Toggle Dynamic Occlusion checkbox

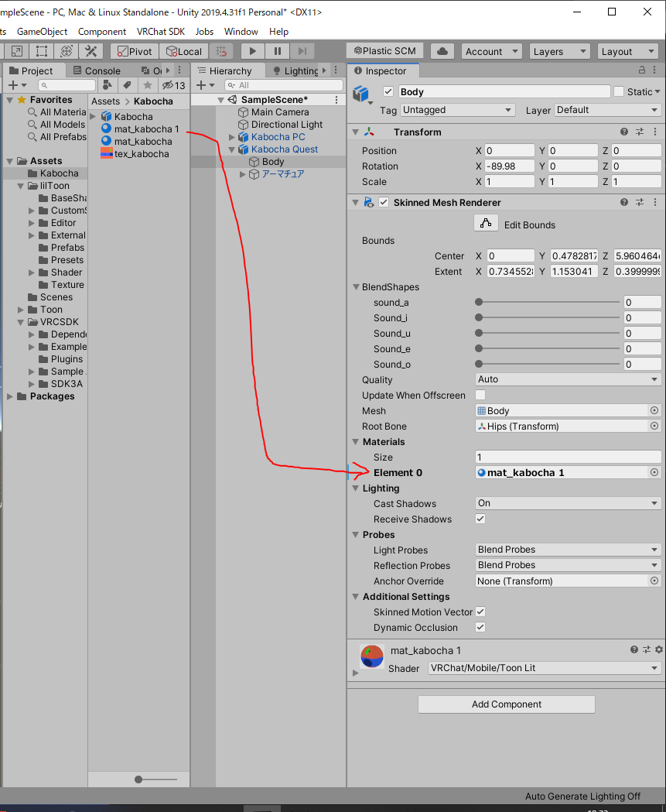click(x=480, y=627)
